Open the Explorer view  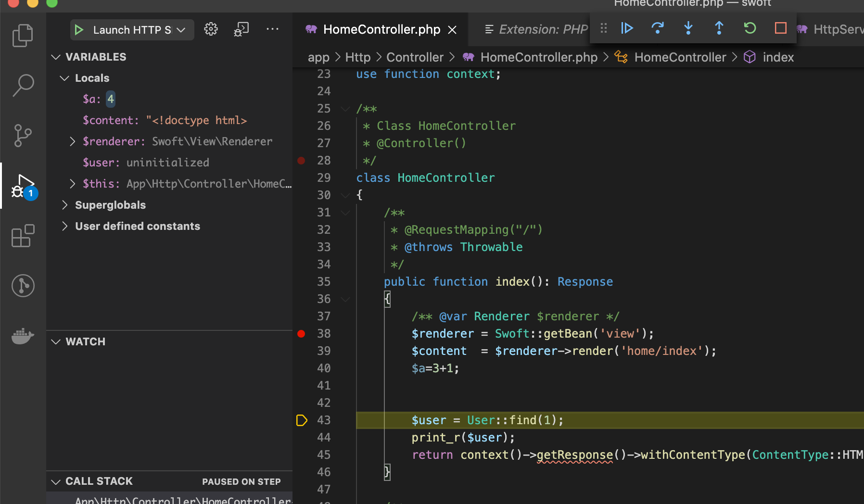pyautogui.click(x=23, y=35)
